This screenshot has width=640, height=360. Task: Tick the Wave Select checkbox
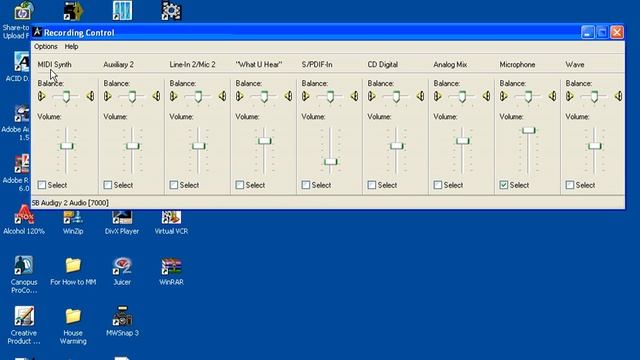click(570, 185)
